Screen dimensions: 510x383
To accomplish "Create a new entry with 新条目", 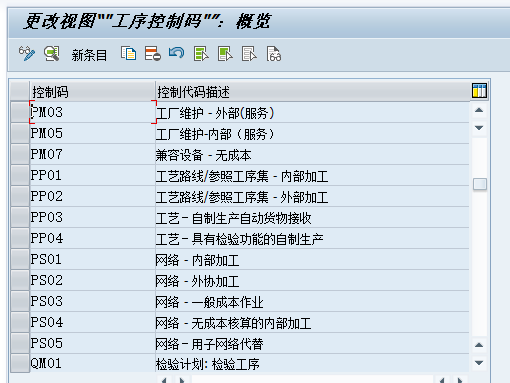I will pyautogui.click(x=89, y=55).
